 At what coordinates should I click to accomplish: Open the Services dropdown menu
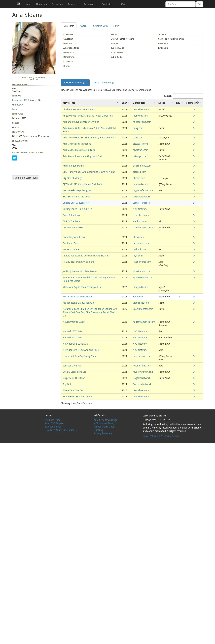pyautogui.click(x=58, y=4)
